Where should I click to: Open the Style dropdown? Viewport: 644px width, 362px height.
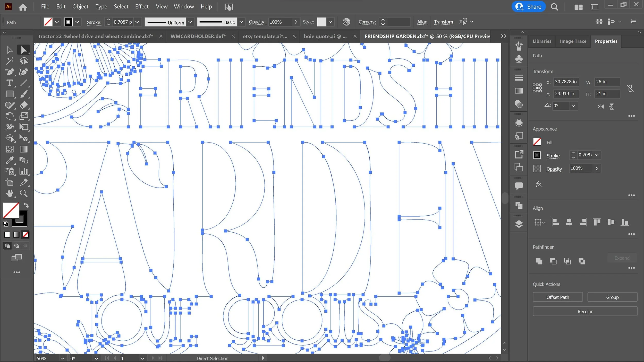[x=330, y=22]
